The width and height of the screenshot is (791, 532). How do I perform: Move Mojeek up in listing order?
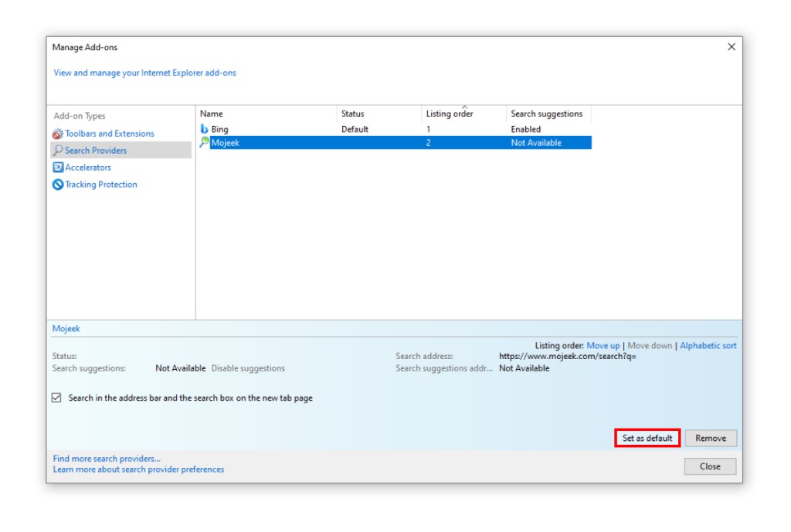[603, 346]
